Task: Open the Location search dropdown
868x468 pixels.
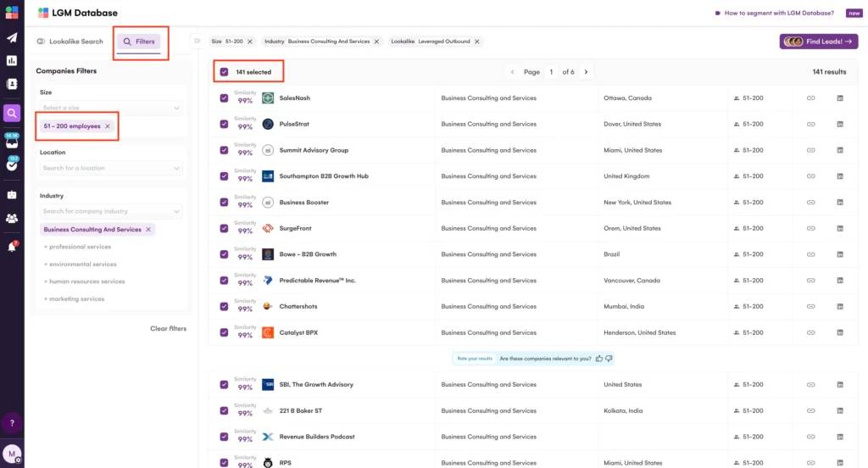Action: pyautogui.click(x=111, y=168)
